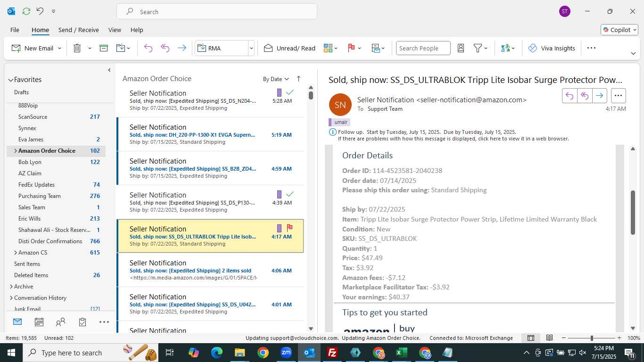The width and height of the screenshot is (644, 362).
Task: Click the Archive box icon in ribbon
Action: point(104,48)
